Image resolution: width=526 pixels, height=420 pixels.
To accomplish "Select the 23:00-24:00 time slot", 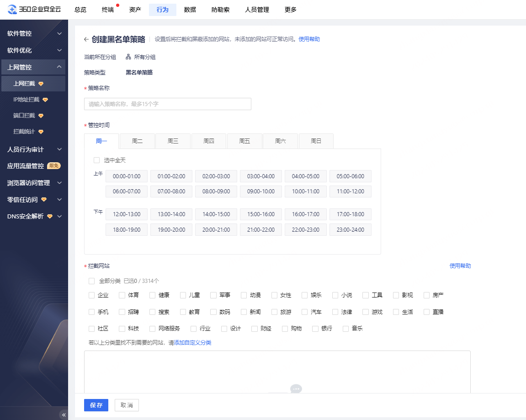I will point(351,230).
